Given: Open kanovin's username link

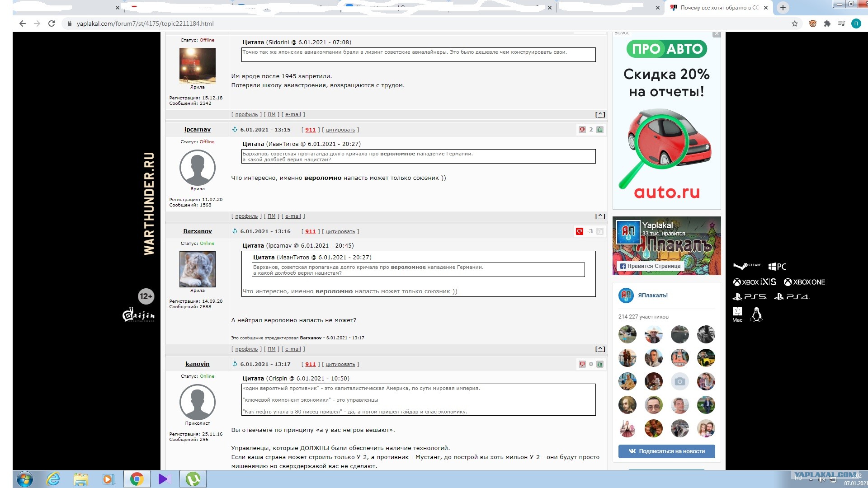Looking at the screenshot, I should (x=198, y=364).
